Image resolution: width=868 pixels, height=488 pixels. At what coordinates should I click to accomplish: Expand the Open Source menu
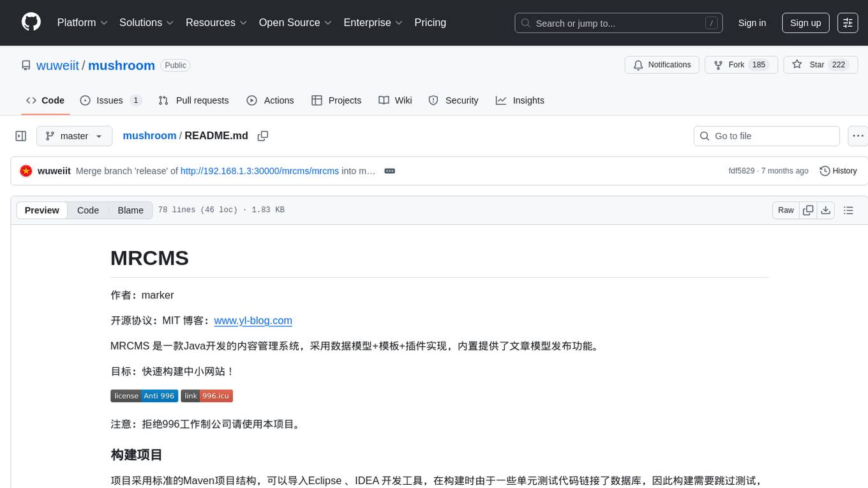[295, 22]
